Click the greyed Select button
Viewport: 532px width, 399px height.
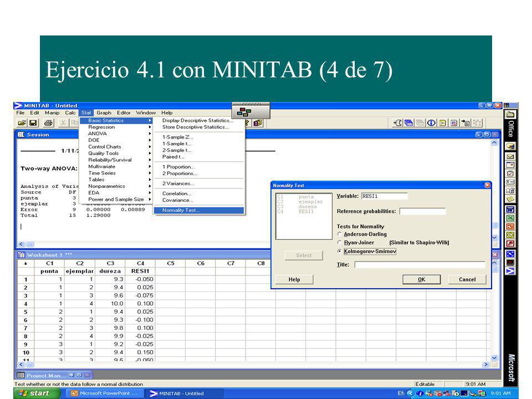coord(304,255)
